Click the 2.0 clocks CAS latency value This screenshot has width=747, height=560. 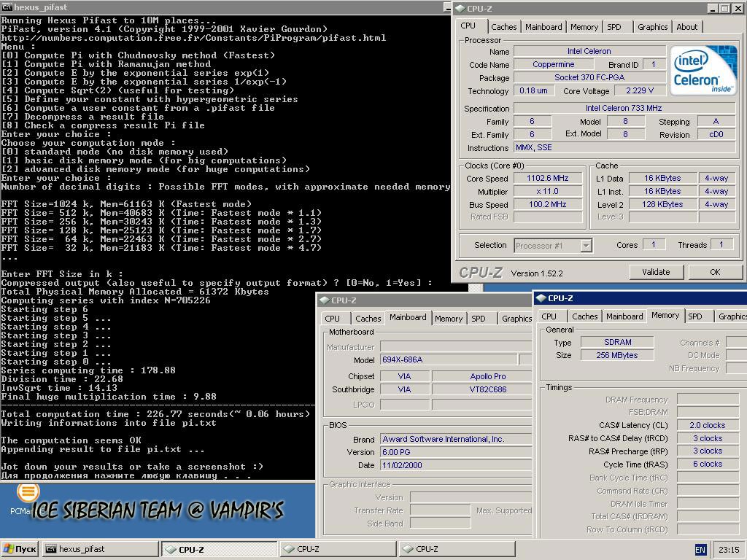click(x=708, y=425)
